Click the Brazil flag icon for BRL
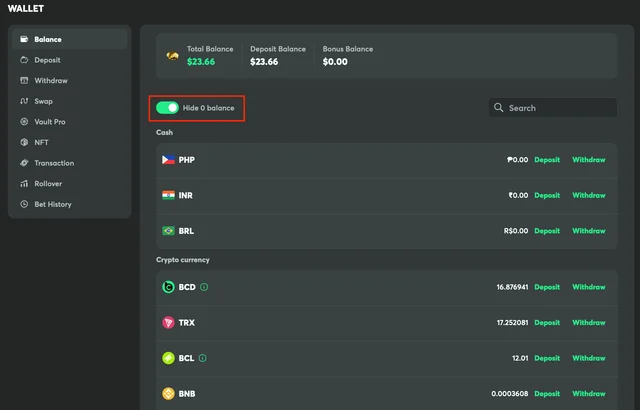This screenshot has width=640, height=410. (x=168, y=230)
